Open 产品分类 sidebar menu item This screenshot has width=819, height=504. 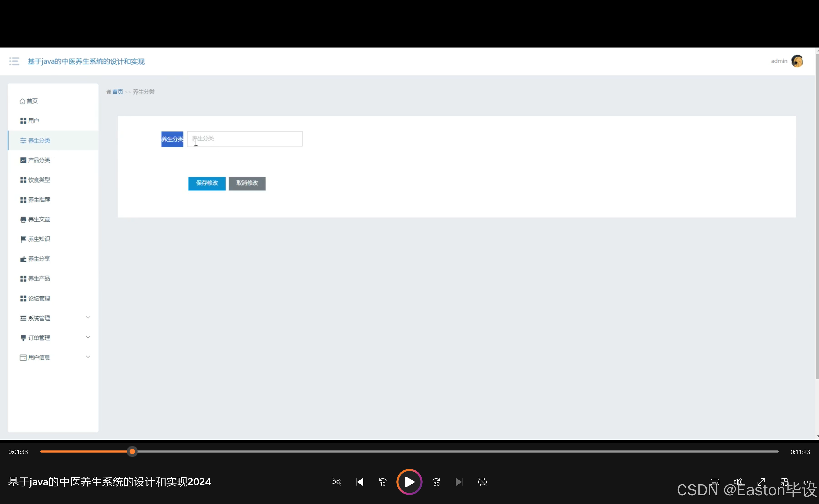[39, 160]
